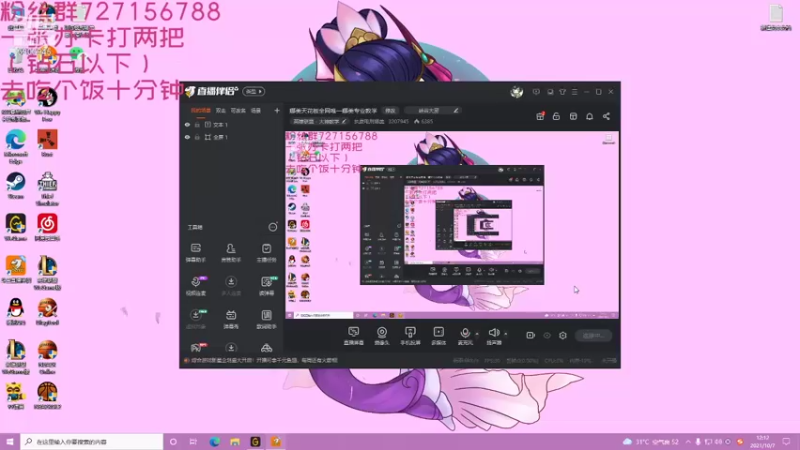
Task: Open the hamburger menu in the title bar
Action: [x=574, y=92]
